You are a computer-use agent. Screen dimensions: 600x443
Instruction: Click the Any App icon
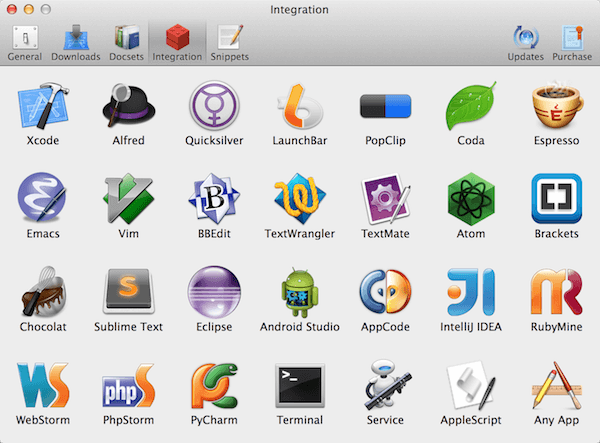557,385
